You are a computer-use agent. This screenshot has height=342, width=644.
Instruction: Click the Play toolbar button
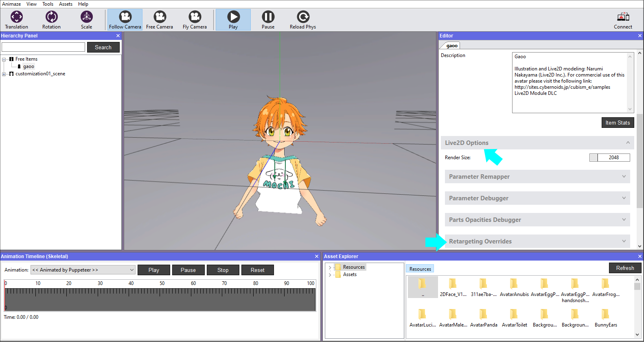233,20
